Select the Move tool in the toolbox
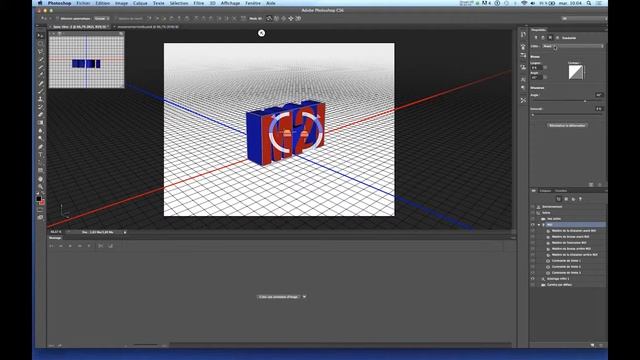640x360 pixels. point(40,36)
